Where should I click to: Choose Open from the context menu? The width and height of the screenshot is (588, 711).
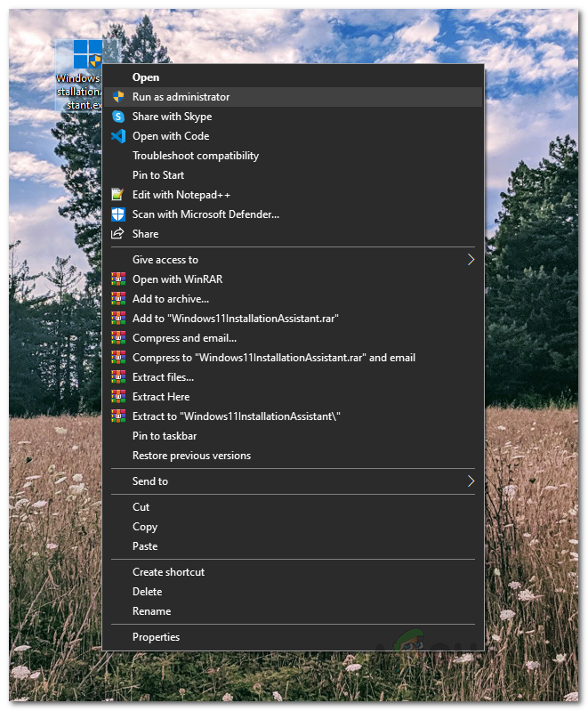point(293,77)
